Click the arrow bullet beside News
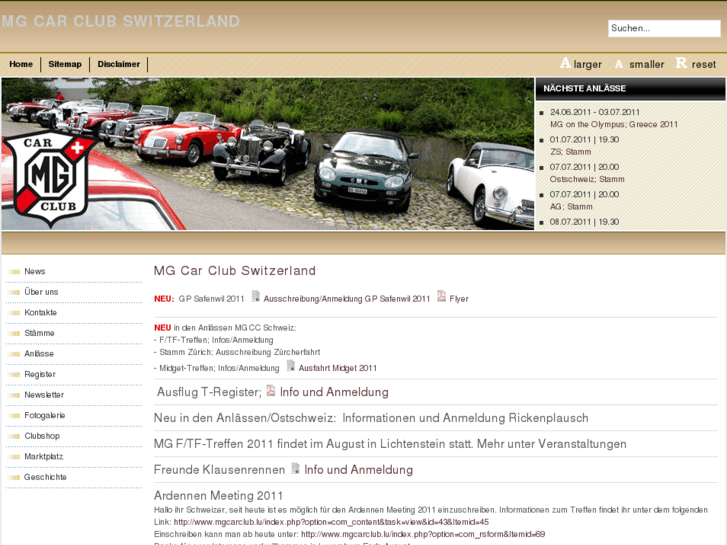727x545 pixels. (x=14, y=272)
